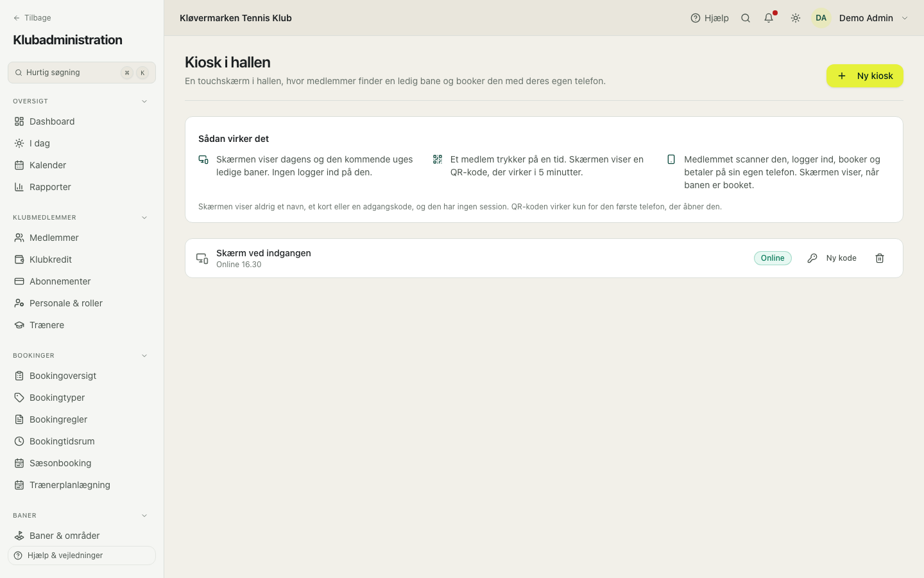Open Bookingregler in sidebar
924x578 pixels.
tap(81, 419)
